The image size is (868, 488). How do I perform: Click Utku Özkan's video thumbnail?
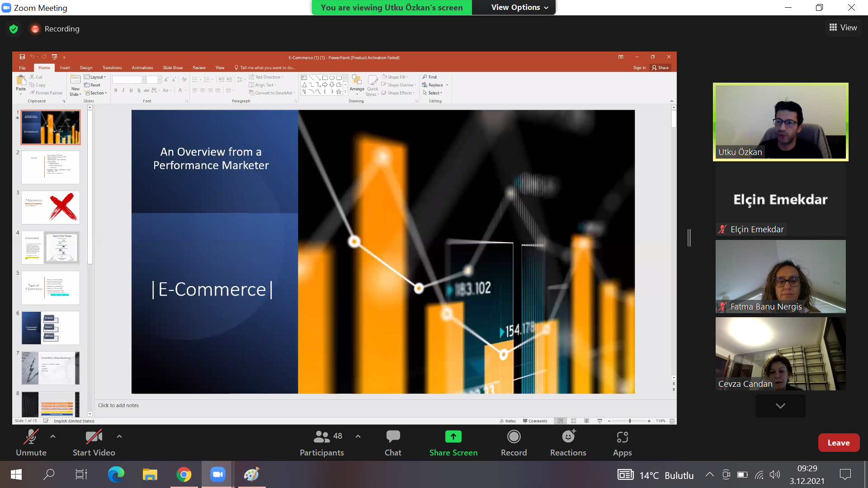click(780, 122)
